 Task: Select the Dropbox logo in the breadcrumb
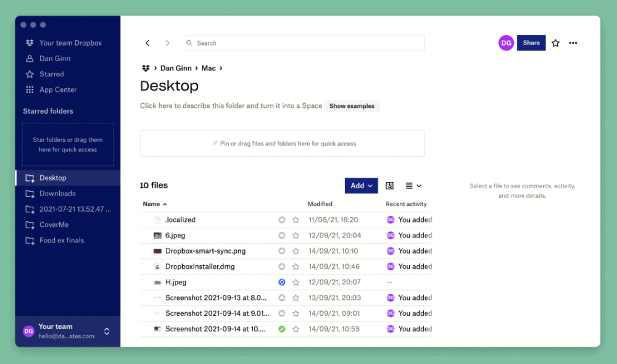pyautogui.click(x=146, y=68)
